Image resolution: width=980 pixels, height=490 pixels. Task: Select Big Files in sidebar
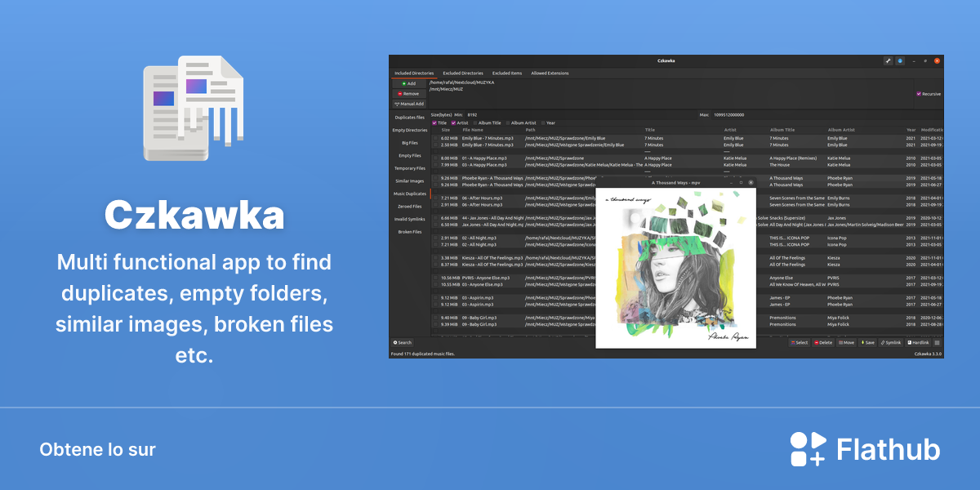point(409,143)
